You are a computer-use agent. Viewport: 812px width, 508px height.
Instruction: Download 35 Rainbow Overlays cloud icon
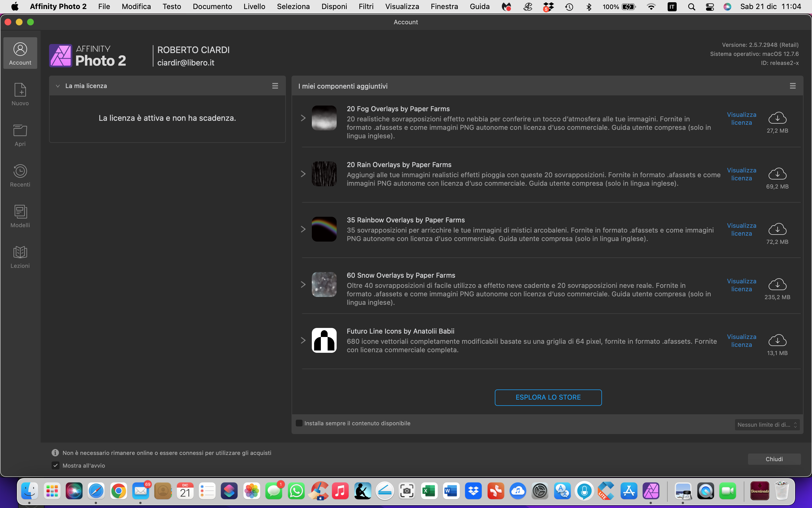click(x=777, y=229)
